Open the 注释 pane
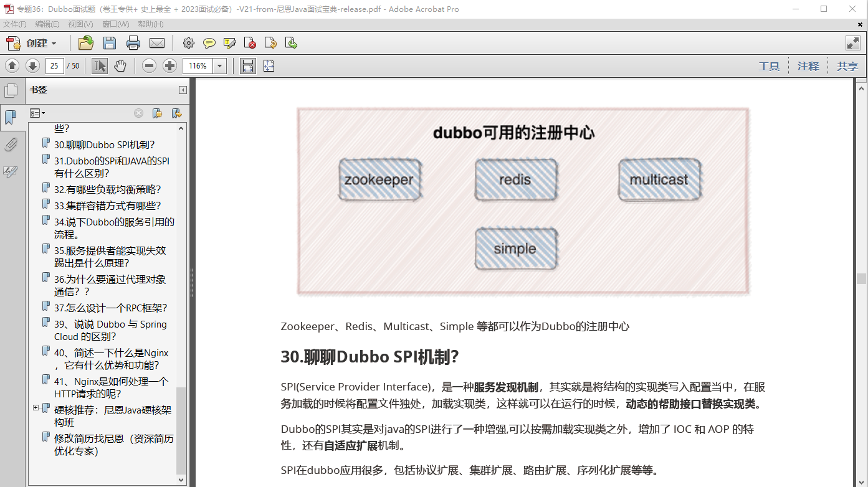This screenshot has width=868, height=487. tap(808, 66)
